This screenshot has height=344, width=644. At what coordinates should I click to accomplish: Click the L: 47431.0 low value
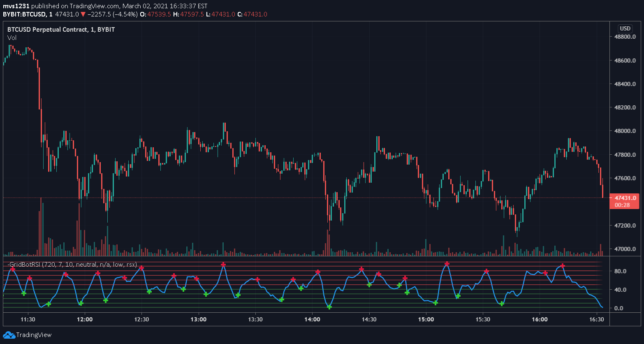[220, 14]
